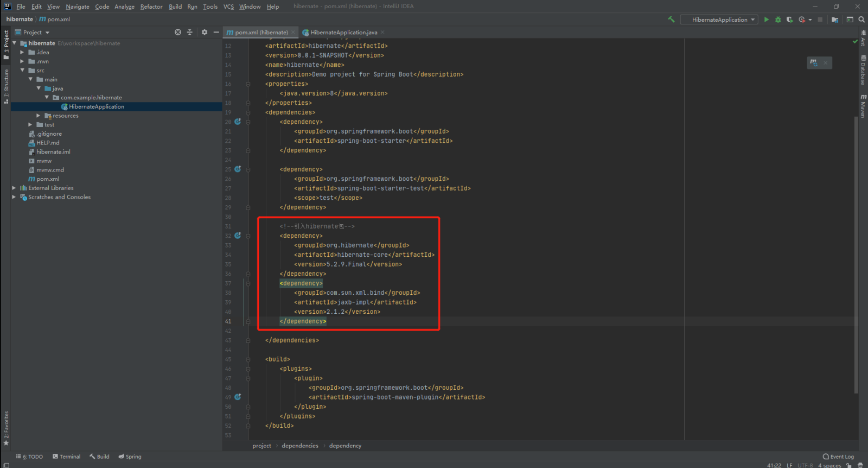Expand the External Libraries tree node
Image resolution: width=868 pixels, height=468 pixels.
pos(14,188)
